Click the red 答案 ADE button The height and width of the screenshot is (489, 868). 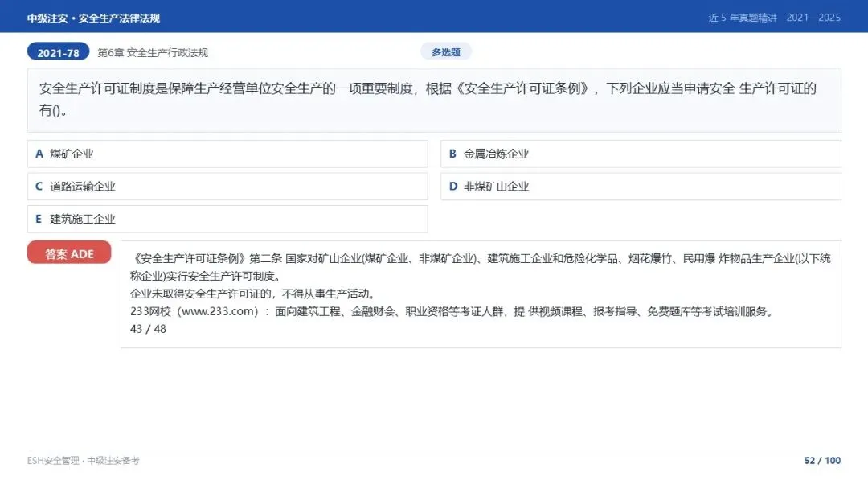tap(69, 253)
